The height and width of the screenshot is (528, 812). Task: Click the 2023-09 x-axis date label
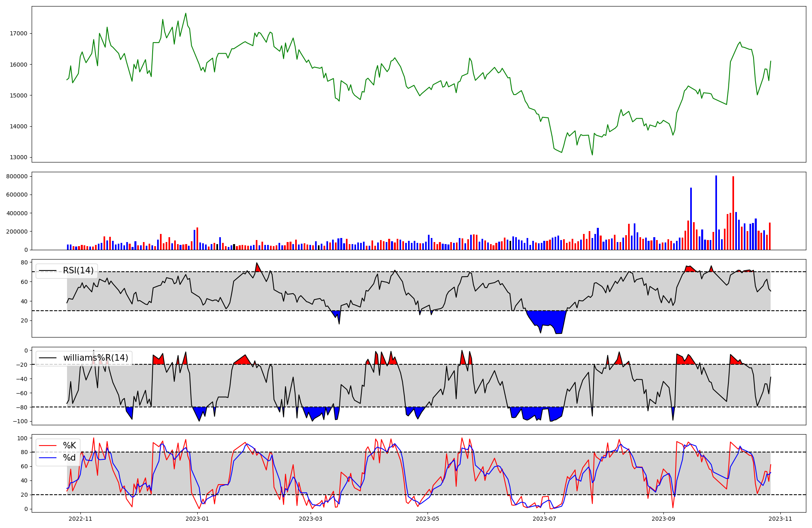click(x=663, y=519)
